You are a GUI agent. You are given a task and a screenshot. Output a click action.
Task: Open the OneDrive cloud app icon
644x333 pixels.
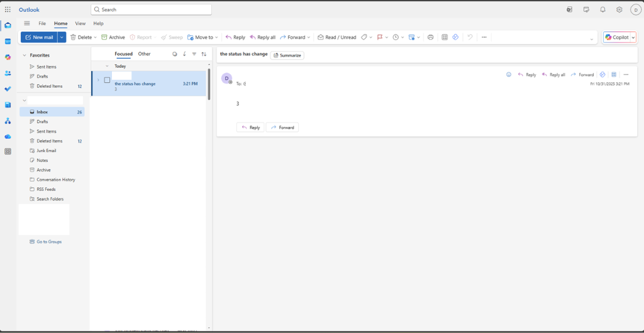(8, 136)
